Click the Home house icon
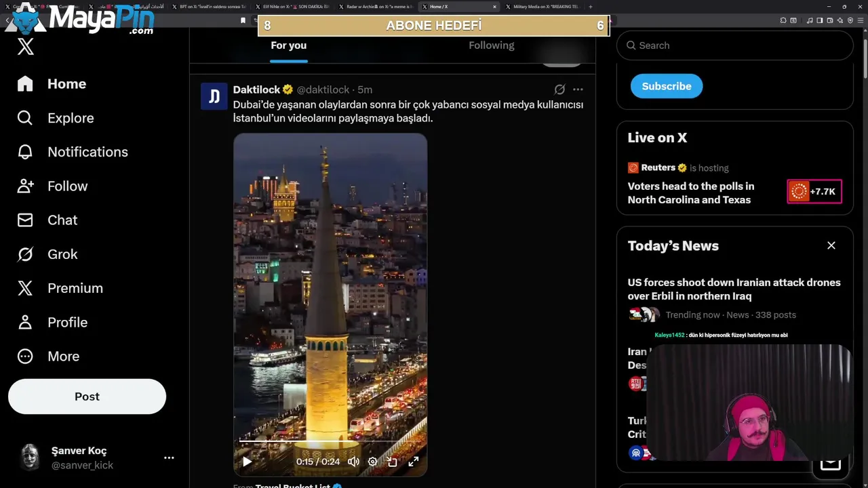 click(25, 84)
